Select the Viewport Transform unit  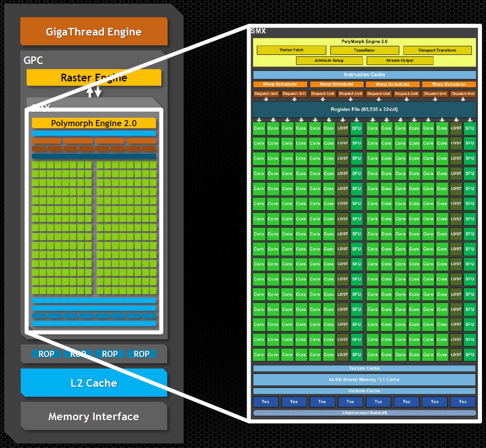[x=437, y=50]
